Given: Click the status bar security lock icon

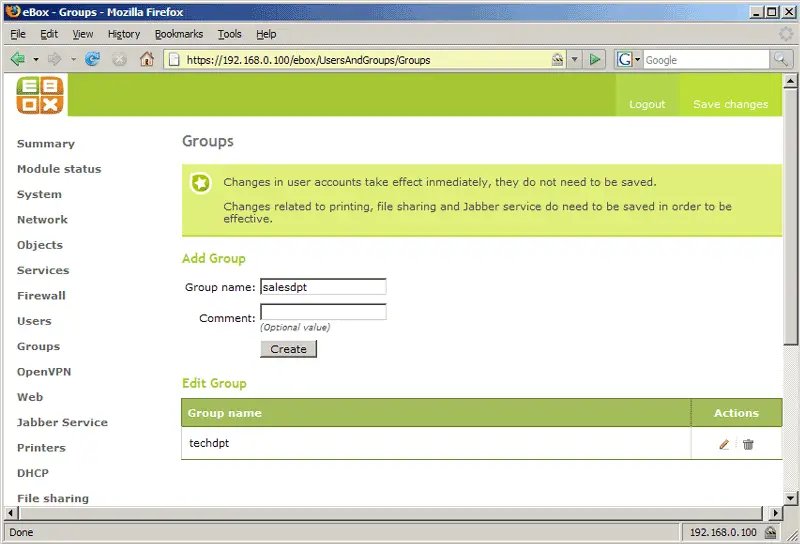Looking at the screenshot, I should coord(770,532).
